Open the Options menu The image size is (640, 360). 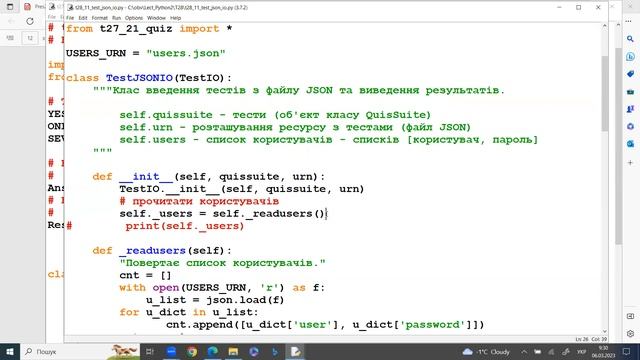pos(134,18)
